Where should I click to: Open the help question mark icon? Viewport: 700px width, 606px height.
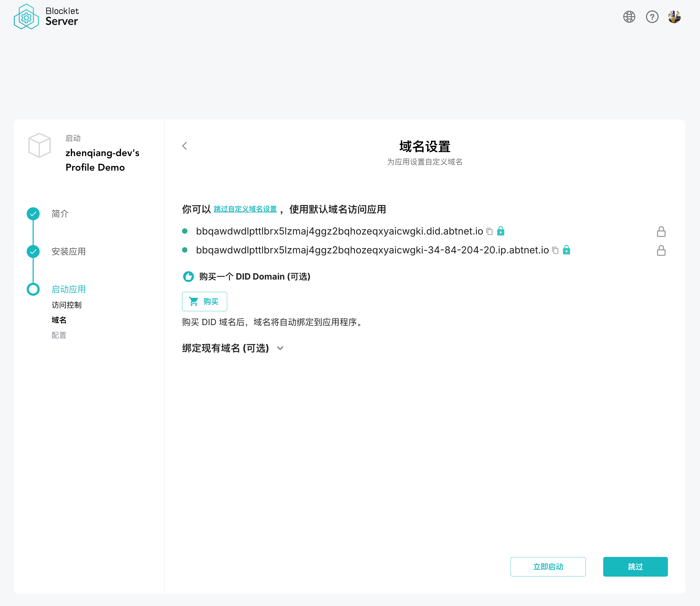pos(652,16)
